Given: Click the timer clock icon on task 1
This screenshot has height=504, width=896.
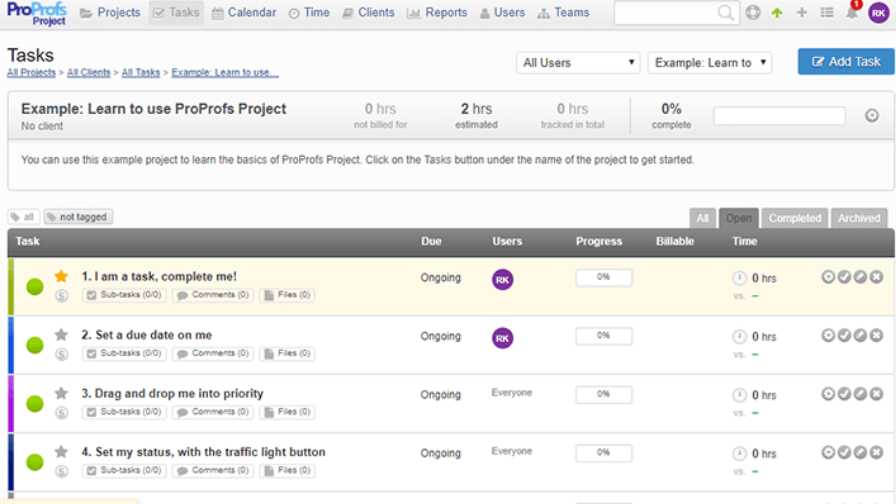Looking at the screenshot, I should (739, 278).
